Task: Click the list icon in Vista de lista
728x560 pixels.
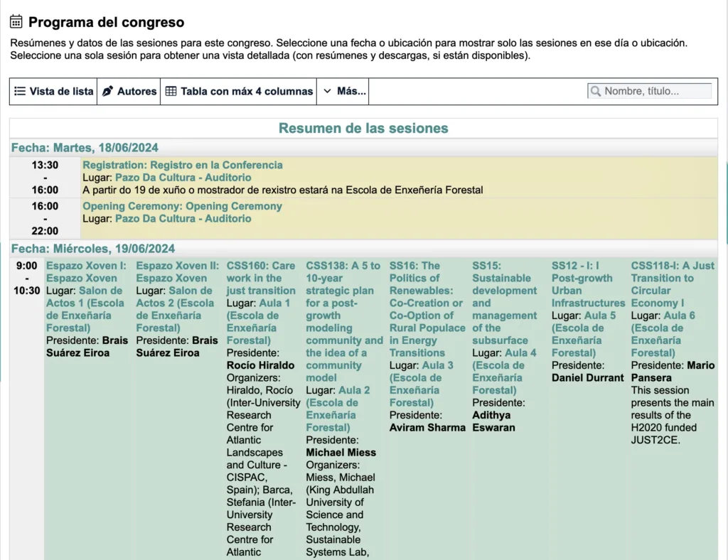Action: click(20, 91)
